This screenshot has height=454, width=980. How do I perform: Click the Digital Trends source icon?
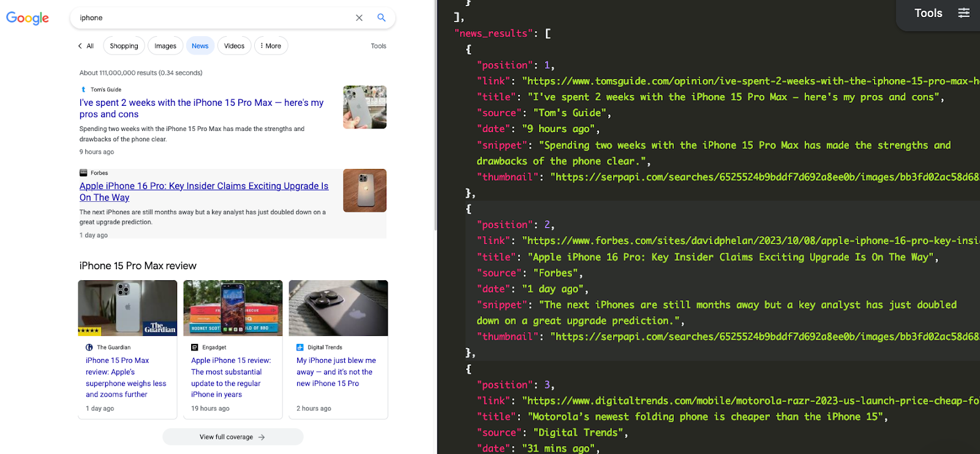[x=300, y=347]
